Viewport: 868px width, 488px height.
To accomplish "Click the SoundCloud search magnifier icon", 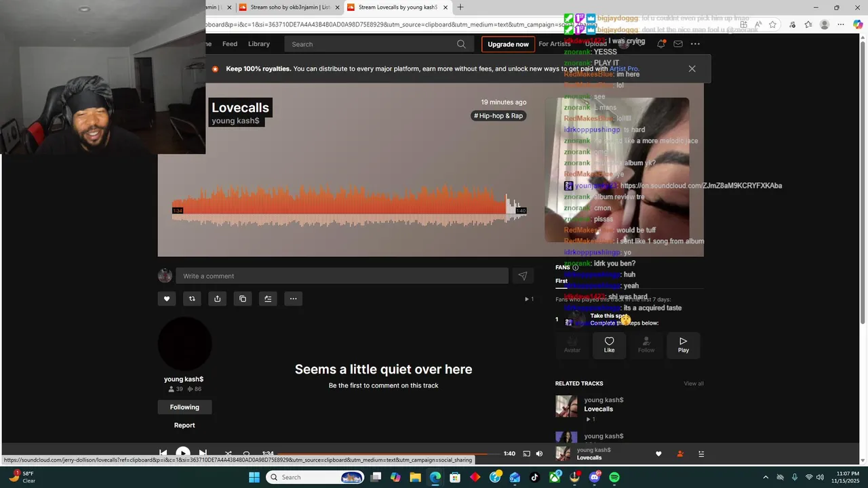I will tap(461, 44).
